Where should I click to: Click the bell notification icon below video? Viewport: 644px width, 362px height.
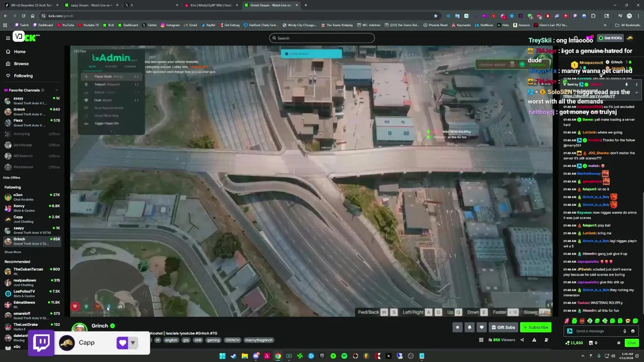tap(469, 327)
